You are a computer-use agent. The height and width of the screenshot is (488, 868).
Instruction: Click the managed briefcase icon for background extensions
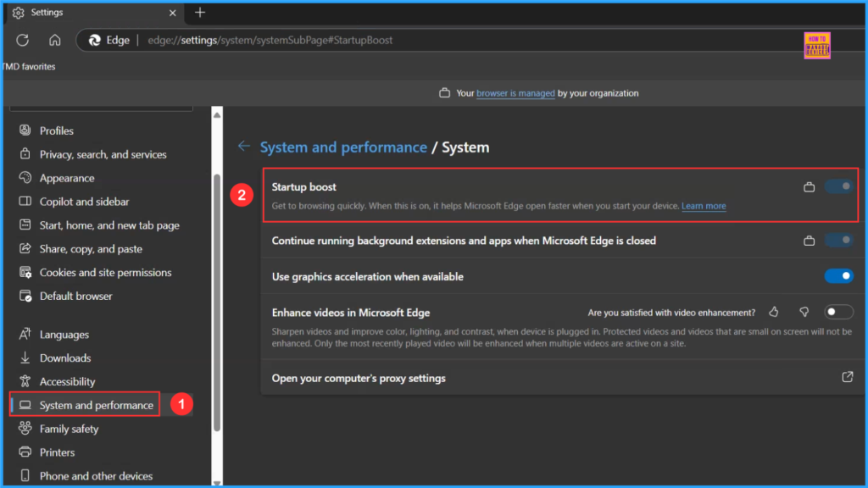point(809,241)
